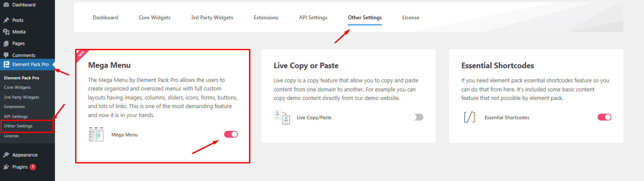Click the Media library icon

[6, 32]
